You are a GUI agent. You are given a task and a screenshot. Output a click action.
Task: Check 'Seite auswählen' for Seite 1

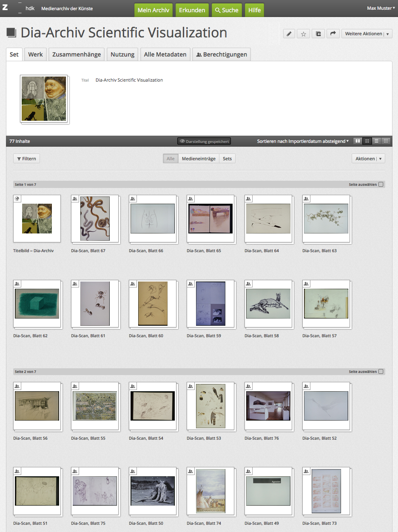pyautogui.click(x=381, y=185)
